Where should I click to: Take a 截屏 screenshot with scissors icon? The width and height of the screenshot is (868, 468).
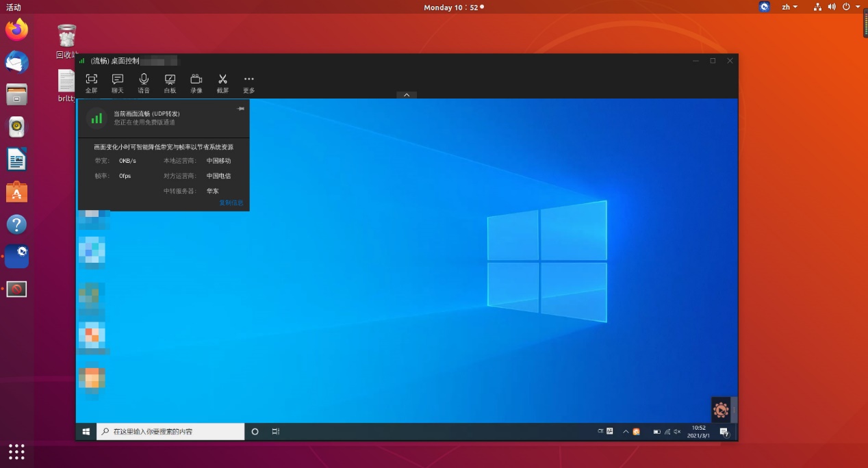point(222,83)
